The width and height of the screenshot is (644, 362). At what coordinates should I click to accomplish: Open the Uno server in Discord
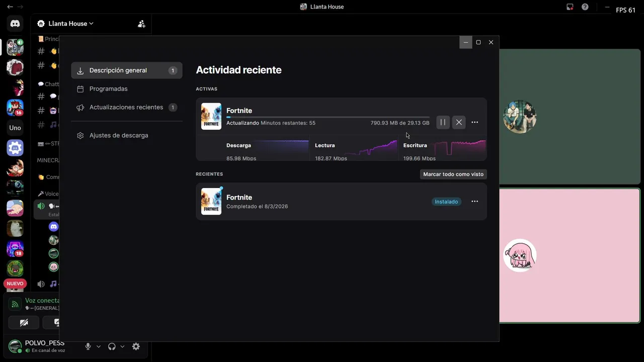click(x=15, y=128)
